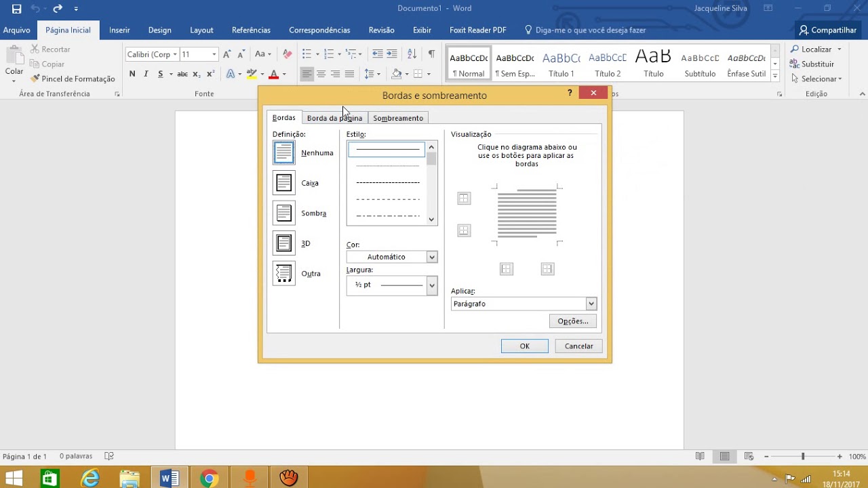Choose the Outra custom border setting
This screenshot has height=488, width=868.
click(284, 273)
